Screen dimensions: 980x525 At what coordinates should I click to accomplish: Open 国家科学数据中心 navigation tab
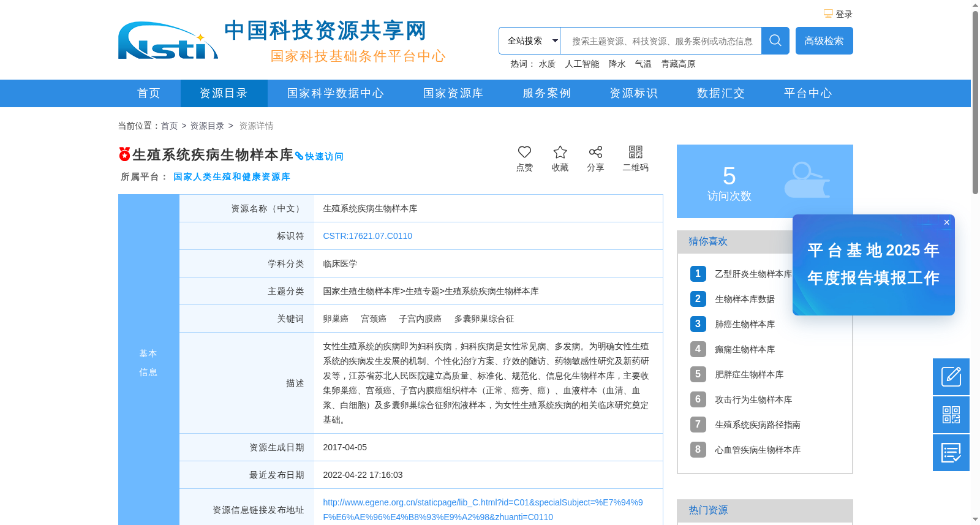click(336, 93)
